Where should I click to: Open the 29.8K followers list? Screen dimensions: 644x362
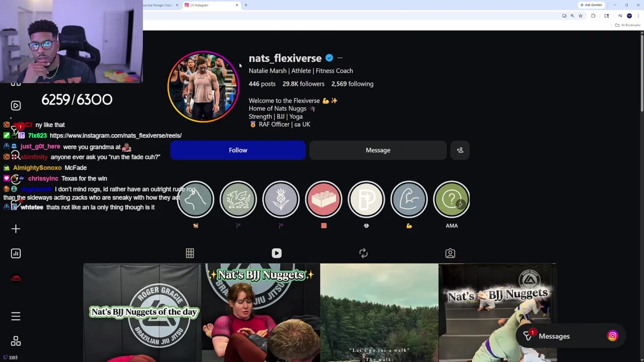click(x=303, y=84)
